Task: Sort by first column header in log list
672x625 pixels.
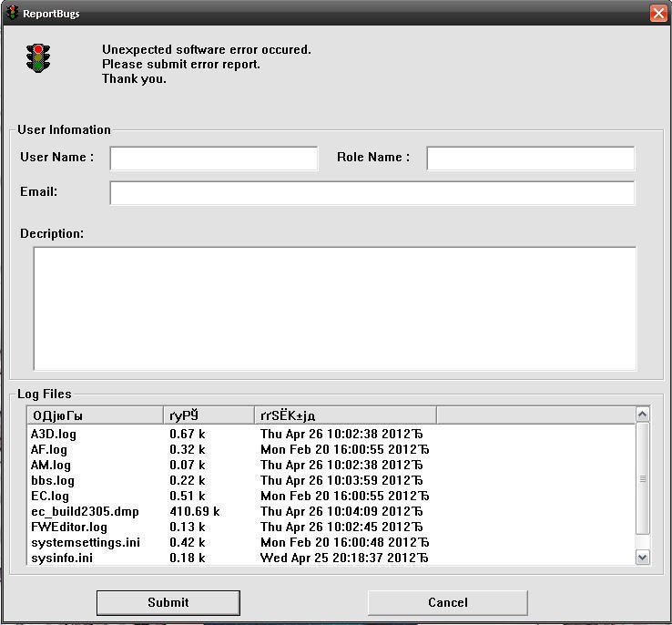Action: pos(95,415)
